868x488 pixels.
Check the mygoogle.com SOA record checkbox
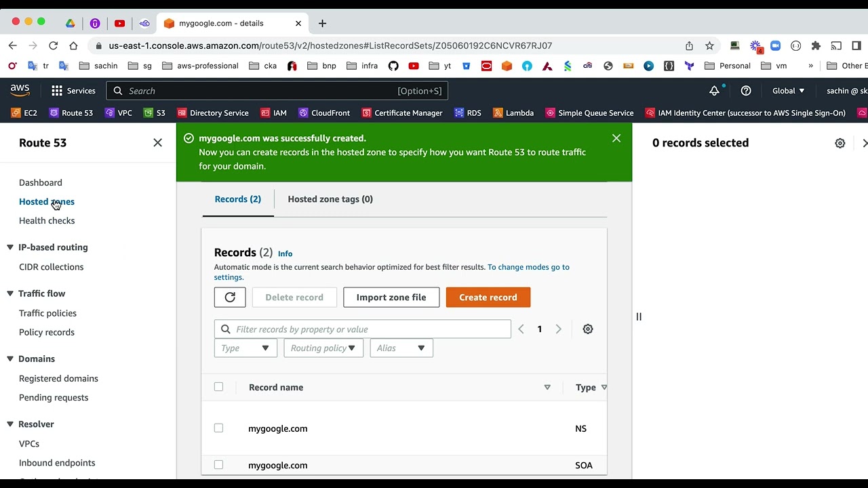point(218,465)
